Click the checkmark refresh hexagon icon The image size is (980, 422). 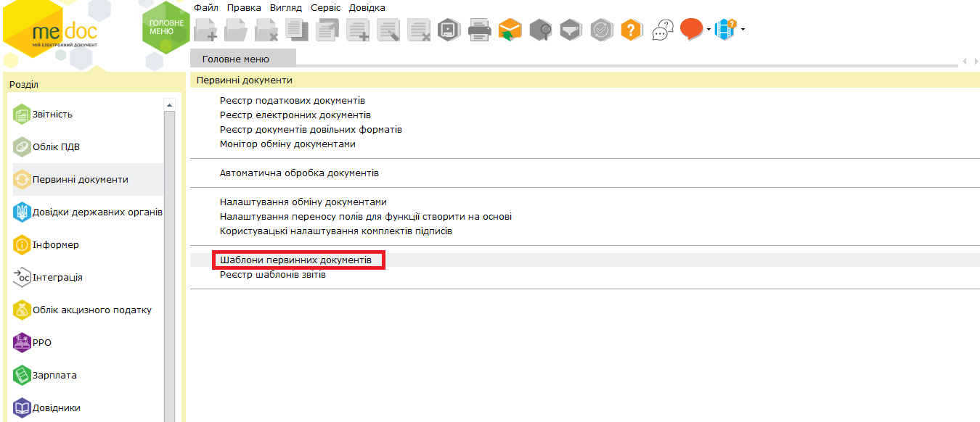[602, 30]
